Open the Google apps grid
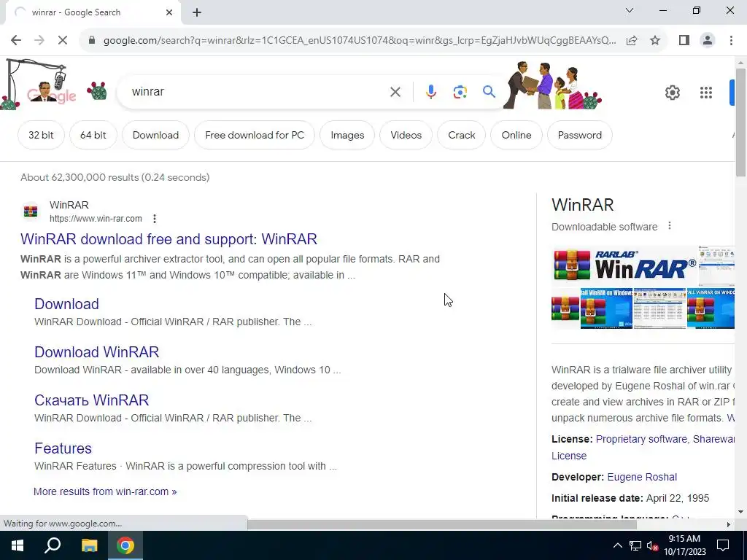This screenshot has width=747, height=560. coord(706,93)
